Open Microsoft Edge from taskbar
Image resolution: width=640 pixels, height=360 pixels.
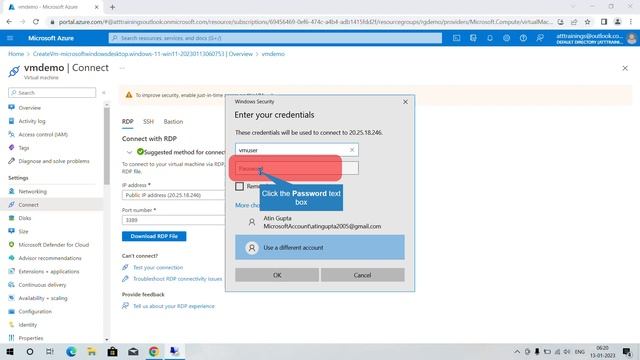coord(71,351)
